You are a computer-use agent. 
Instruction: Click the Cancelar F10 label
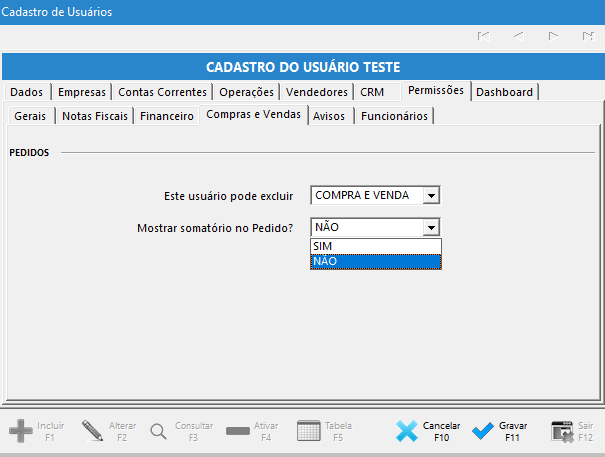point(441,432)
